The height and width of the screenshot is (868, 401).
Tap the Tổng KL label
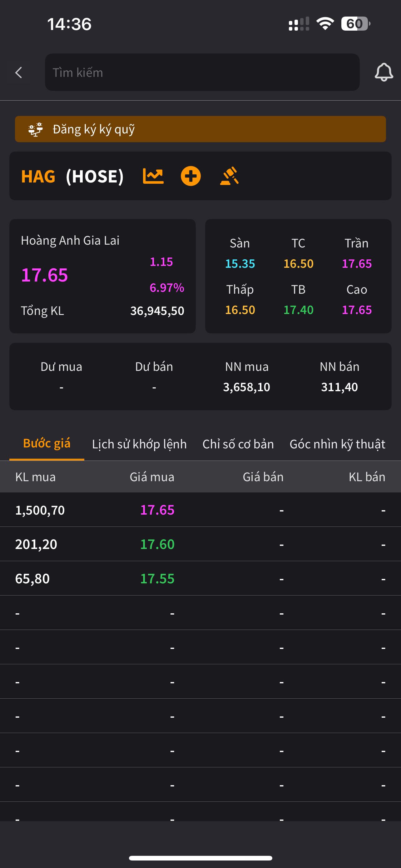tap(42, 311)
